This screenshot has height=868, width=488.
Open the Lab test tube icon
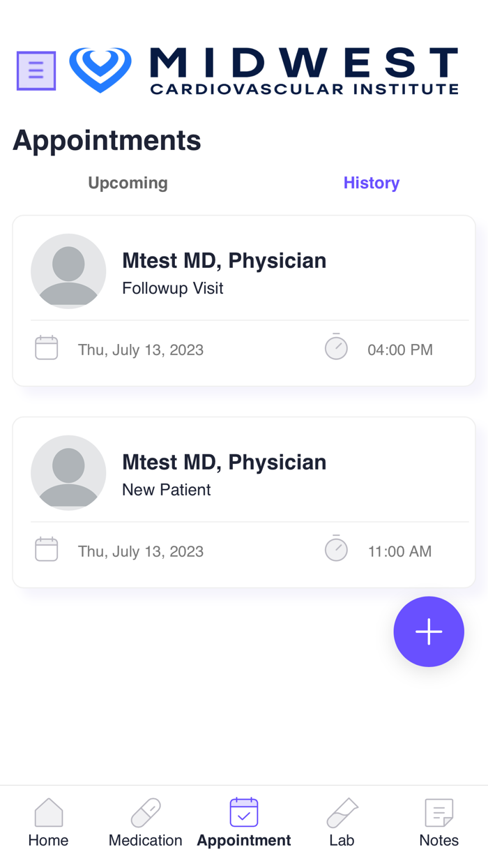click(x=342, y=812)
